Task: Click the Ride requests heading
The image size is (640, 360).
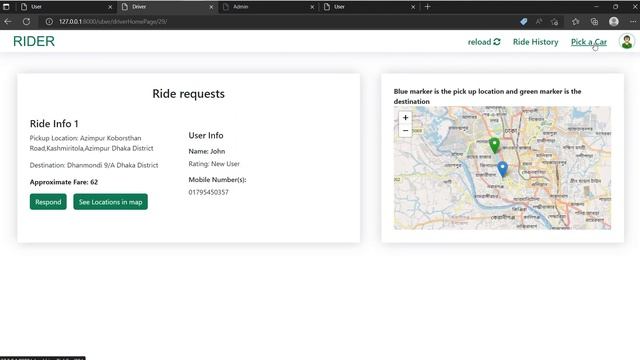Action: (x=188, y=93)
